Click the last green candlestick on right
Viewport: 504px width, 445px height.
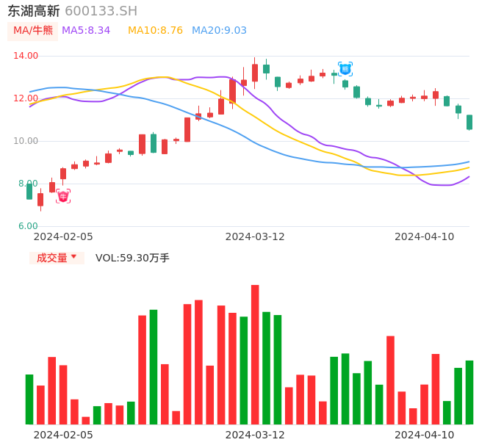point(469,122)
